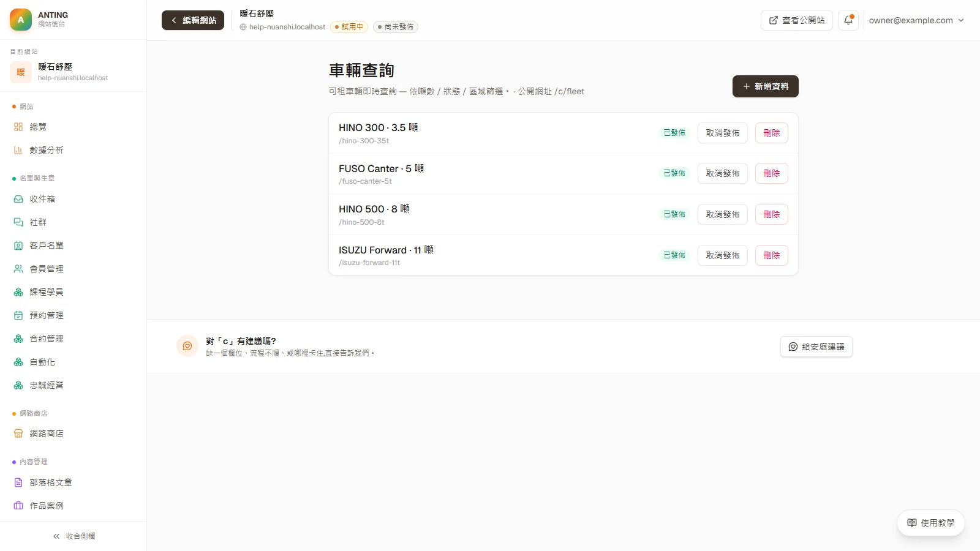Click the feedback chat bubble icon
Image resolution: width=980 pixels, height=551 pixels.
[x=187, y=346]
